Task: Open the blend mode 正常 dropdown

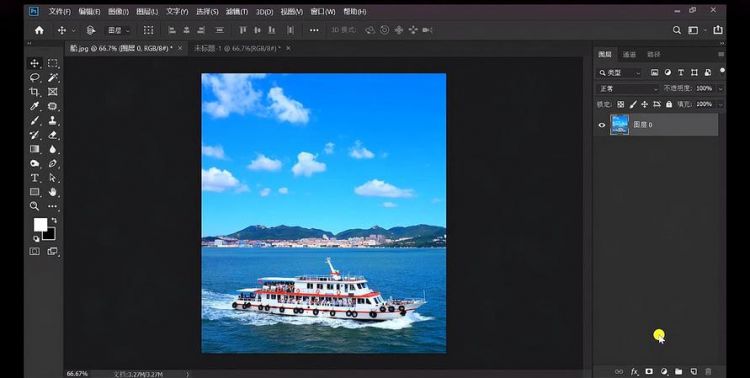Action: click(628, 89)
